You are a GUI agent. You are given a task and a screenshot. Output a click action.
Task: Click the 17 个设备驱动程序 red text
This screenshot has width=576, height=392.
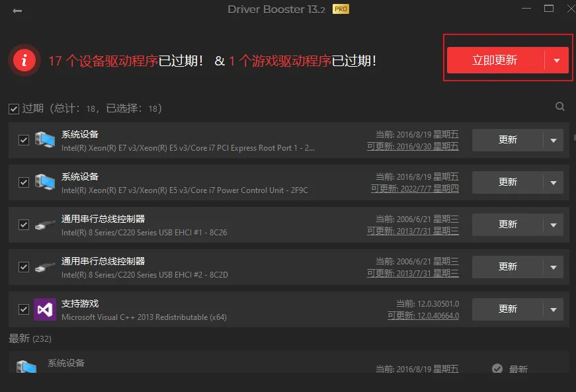[x=103, y=61]
